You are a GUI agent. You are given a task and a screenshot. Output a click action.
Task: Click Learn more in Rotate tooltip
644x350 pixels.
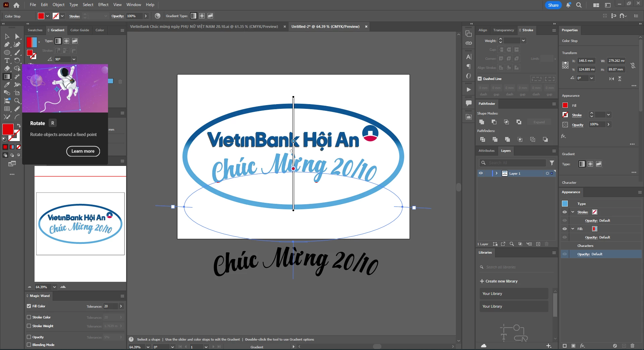[83, 151]
